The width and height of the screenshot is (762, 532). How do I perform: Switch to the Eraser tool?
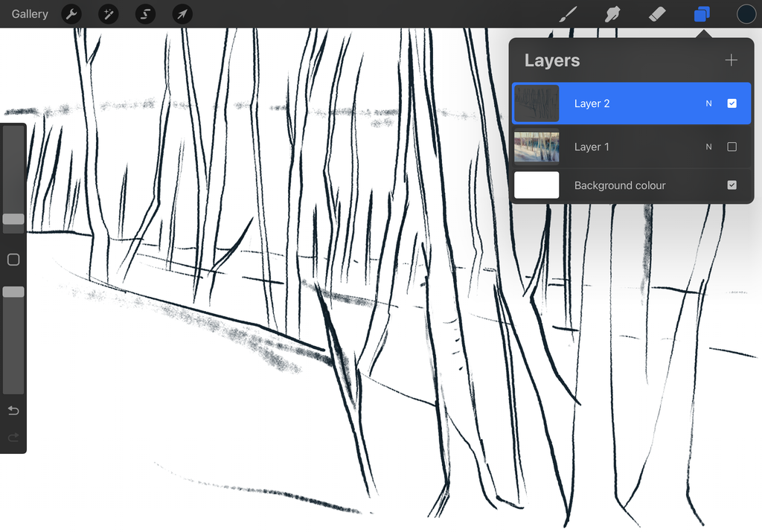click(657, 13)
